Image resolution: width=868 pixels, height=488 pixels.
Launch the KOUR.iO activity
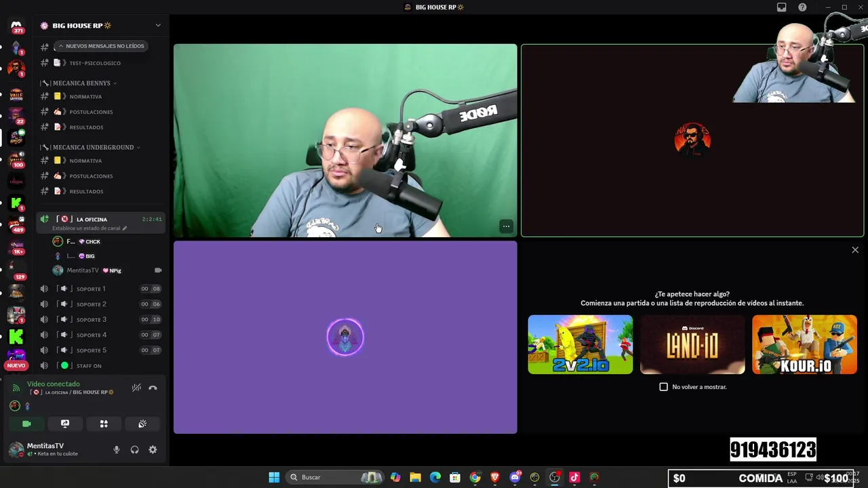click(x=804, y=344)
